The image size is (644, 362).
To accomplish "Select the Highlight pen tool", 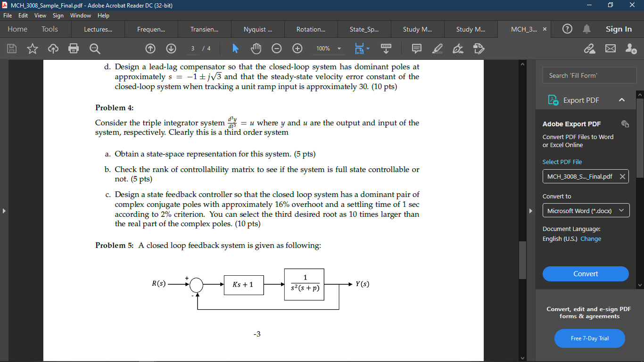I will 437,49.
